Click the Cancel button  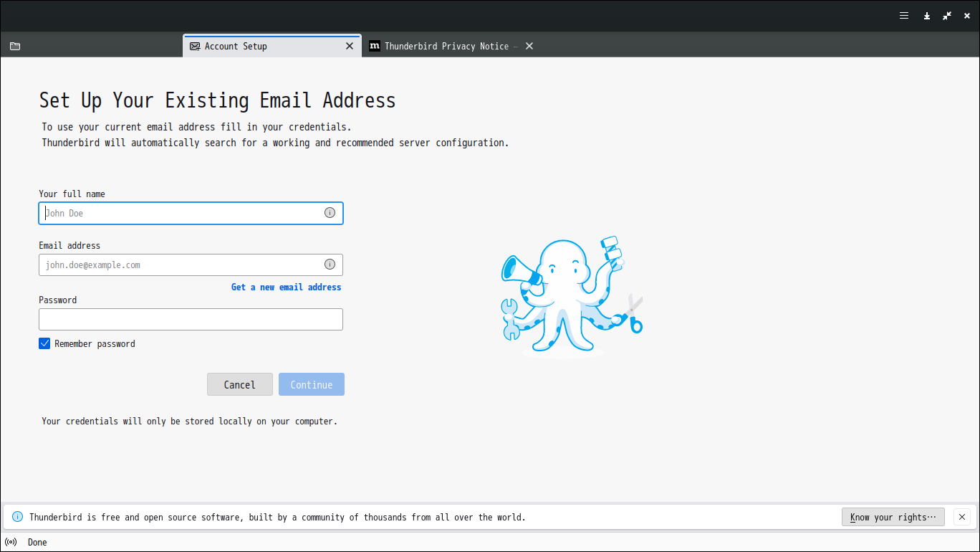click(x=240, y=384)
